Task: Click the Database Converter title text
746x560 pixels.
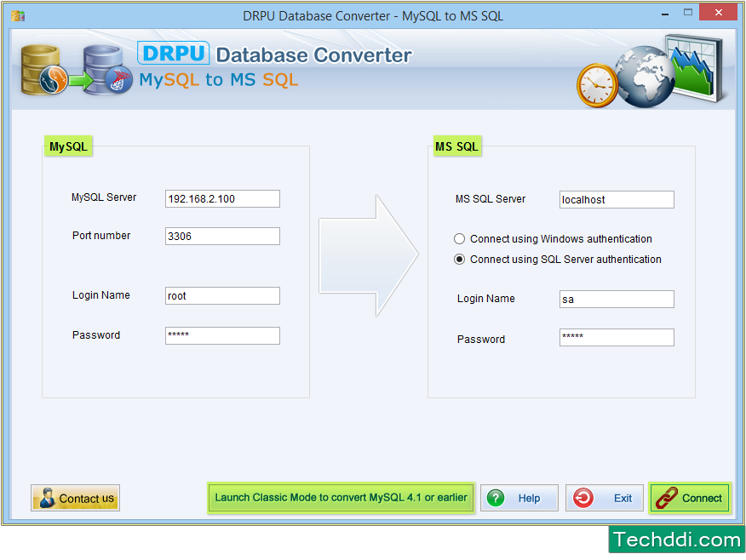Action: pyautogui.click(x=314, y=55)
